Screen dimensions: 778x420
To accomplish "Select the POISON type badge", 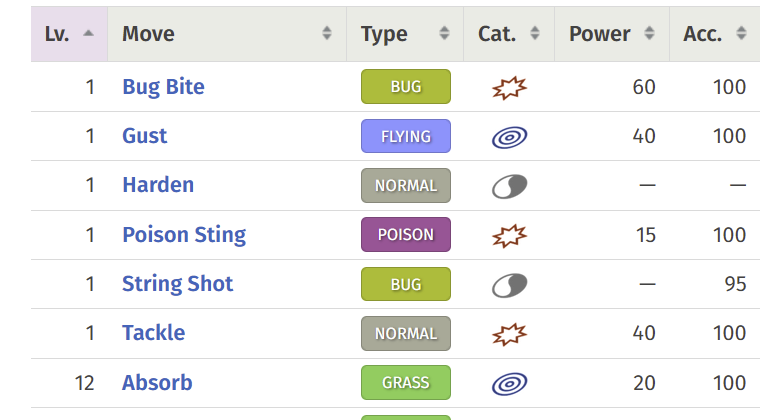I will pos(406,234).
